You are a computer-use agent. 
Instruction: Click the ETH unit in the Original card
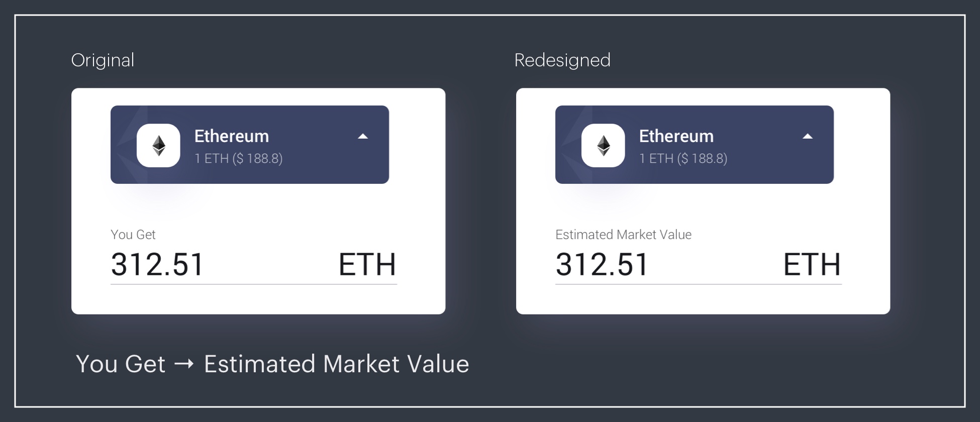(367, 265)
